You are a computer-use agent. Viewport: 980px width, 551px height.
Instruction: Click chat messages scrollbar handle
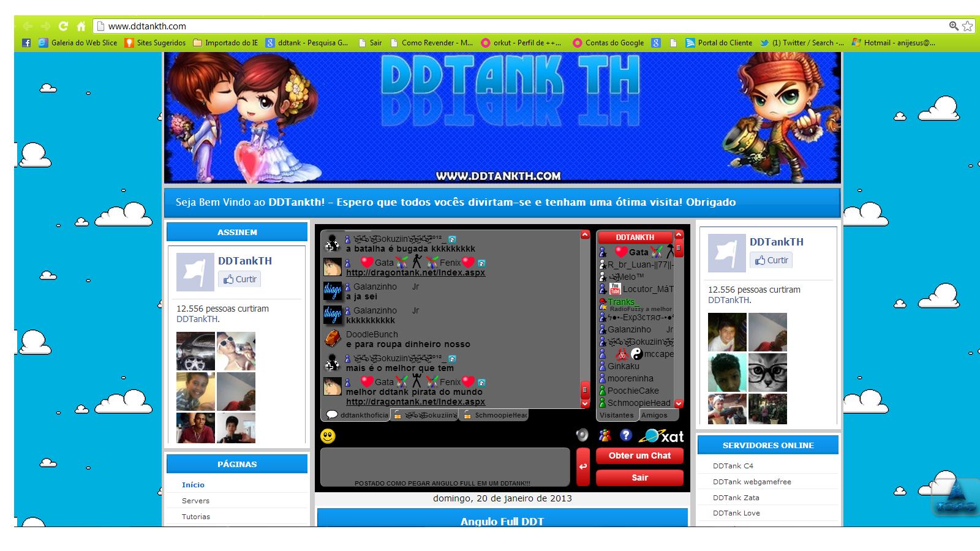tap(585, 389)
